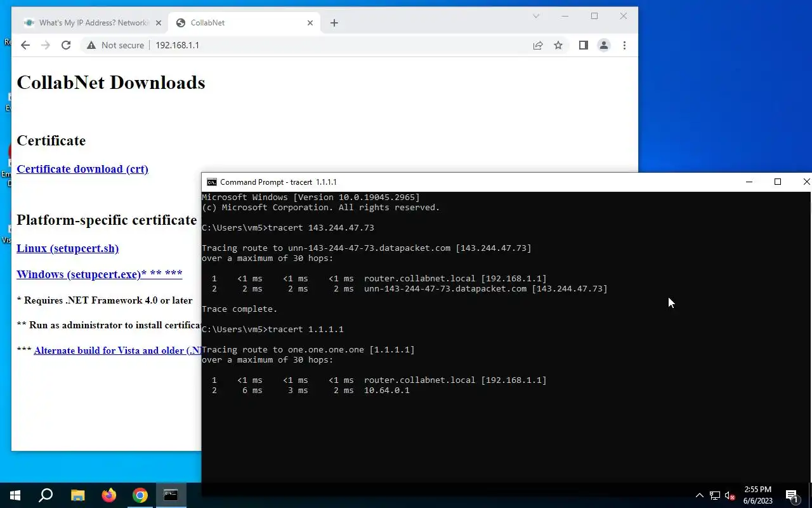Maximize the Chrome window
This screenshot has height=508, width=812.
594,16
